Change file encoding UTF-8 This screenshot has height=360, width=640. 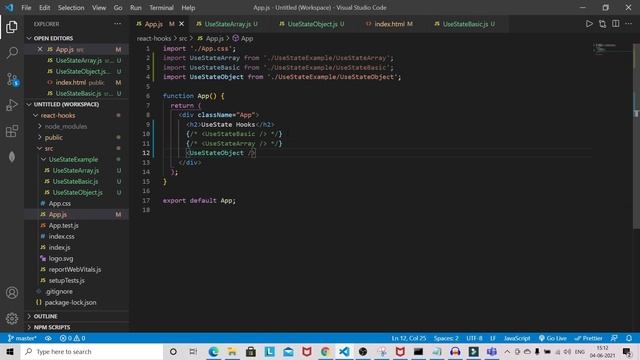pos(474,338)
